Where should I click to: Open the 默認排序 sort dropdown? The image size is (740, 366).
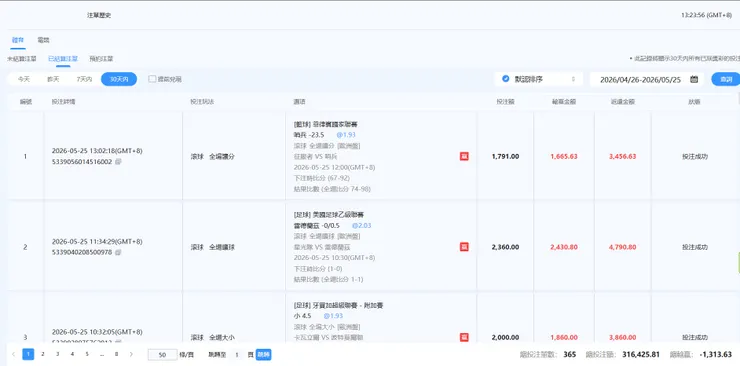point(538,79)
